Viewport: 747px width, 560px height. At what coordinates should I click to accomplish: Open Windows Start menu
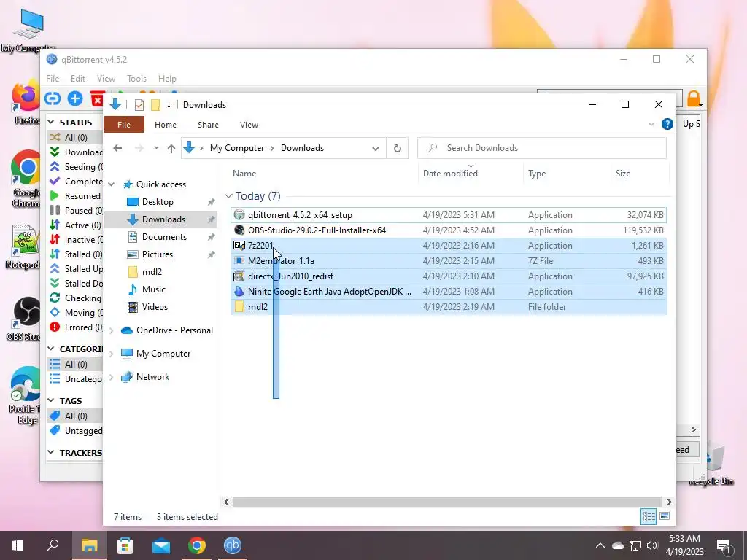coord(18,545)
